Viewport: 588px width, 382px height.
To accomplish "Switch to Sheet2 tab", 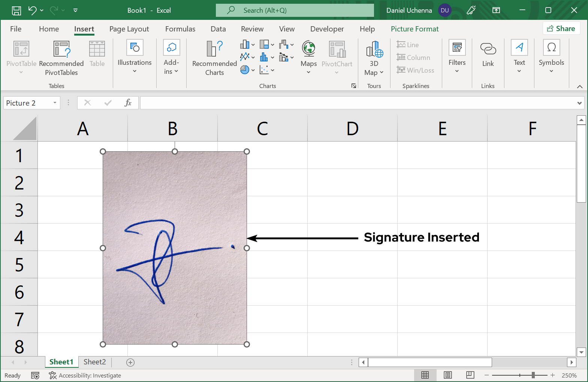I will point(94,362).
